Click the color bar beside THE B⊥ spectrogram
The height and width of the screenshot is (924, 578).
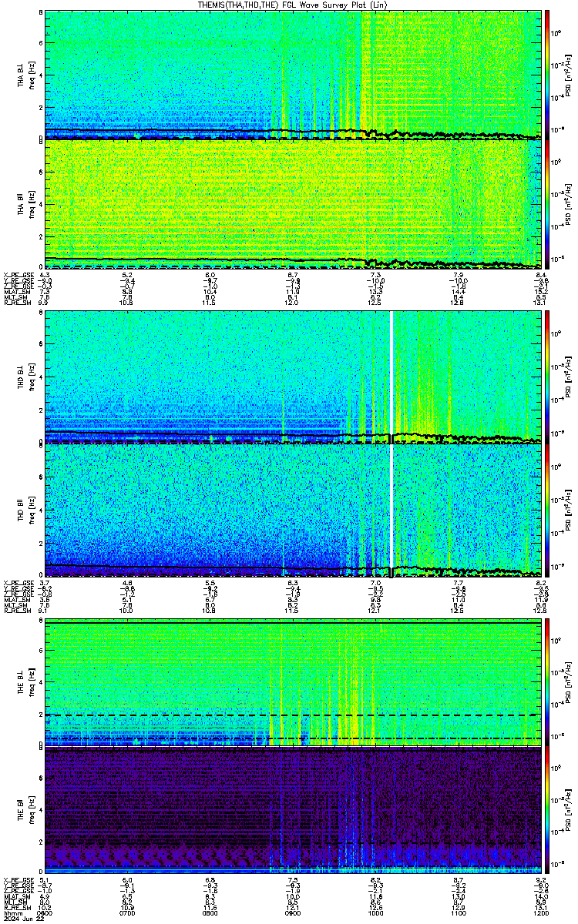pos(546,681)
